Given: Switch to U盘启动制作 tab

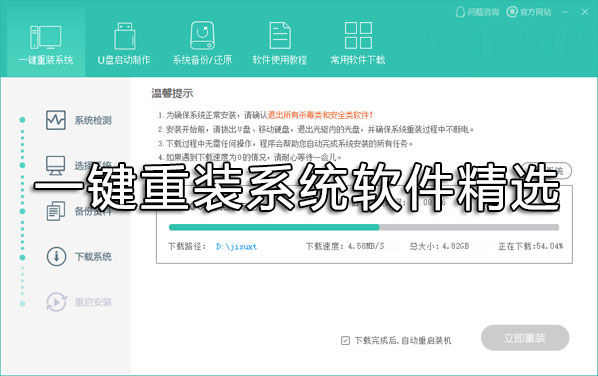Looking at the screenshot, I should point(124,43).
